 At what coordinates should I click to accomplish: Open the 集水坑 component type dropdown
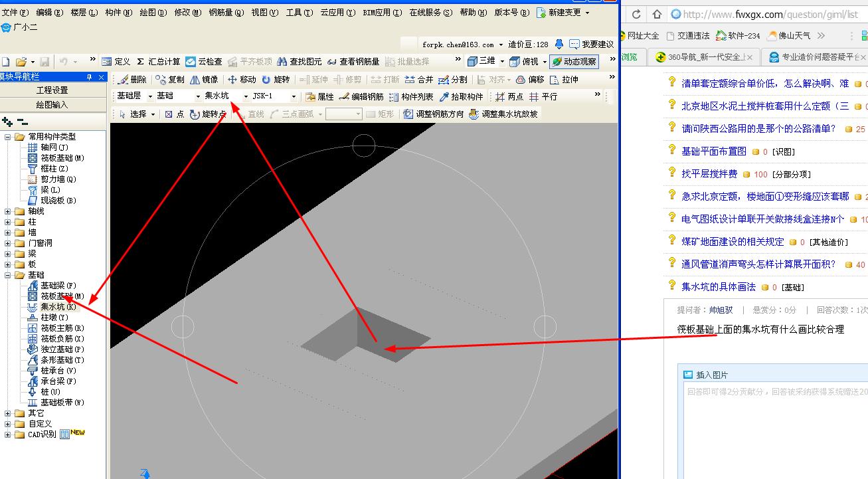(246, 96)
